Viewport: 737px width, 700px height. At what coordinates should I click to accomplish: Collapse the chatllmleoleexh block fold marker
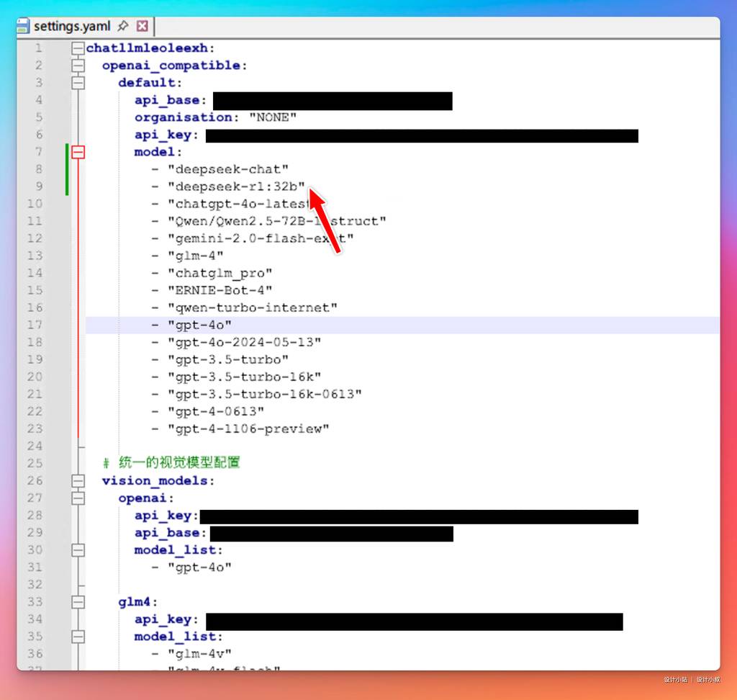(78, 48)
